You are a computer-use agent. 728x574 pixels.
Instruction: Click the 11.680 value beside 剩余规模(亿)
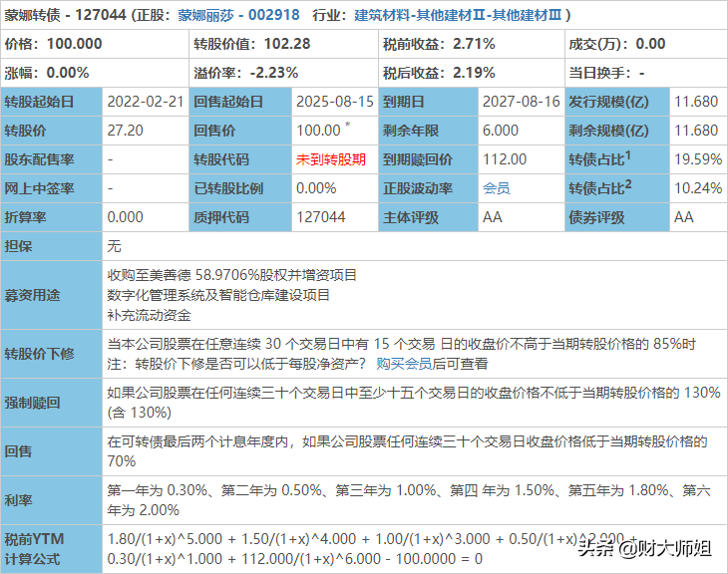click(696, 131)
